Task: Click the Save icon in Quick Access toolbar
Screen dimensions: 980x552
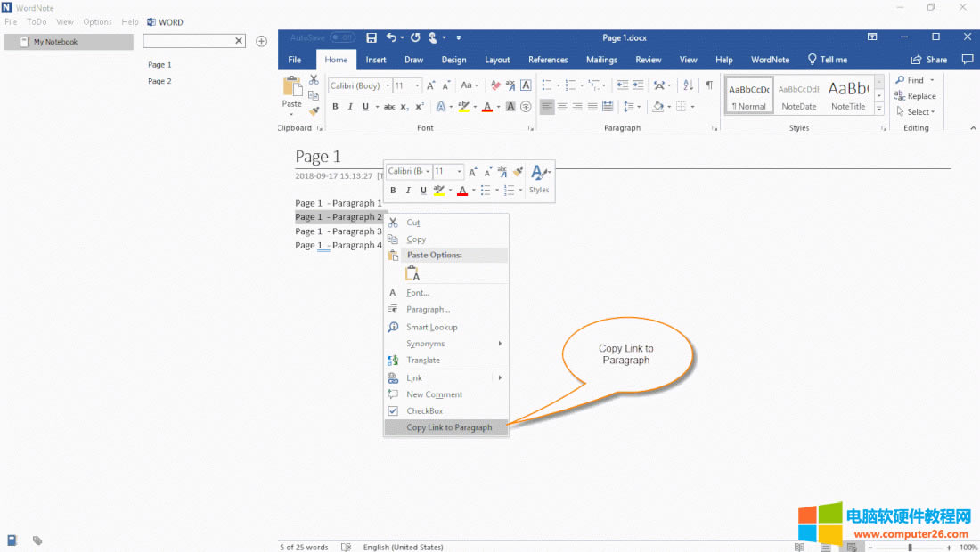Action: [x=372, y=37]
